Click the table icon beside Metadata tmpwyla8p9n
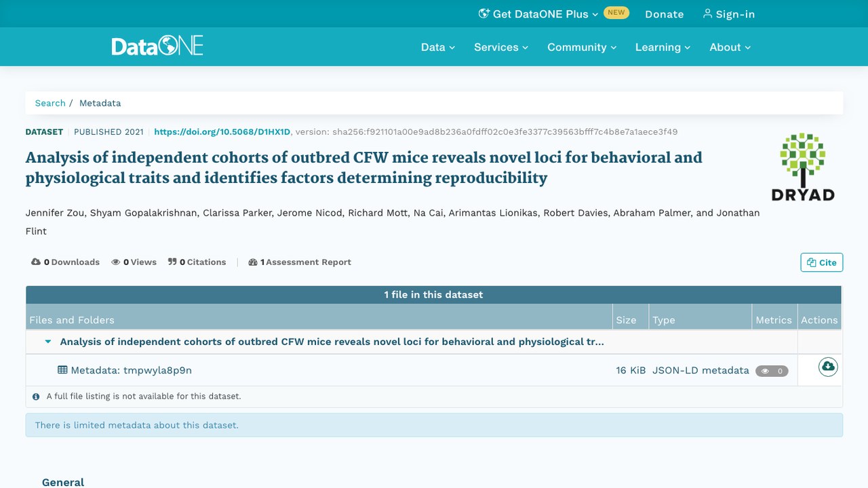Screen dimensions: 868x488 [62, 370]
